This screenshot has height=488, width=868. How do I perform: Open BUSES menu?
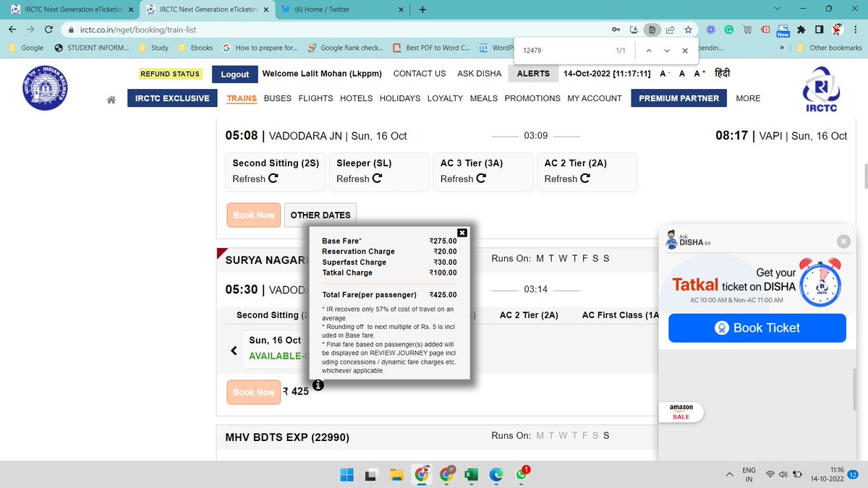click(278, 98)
